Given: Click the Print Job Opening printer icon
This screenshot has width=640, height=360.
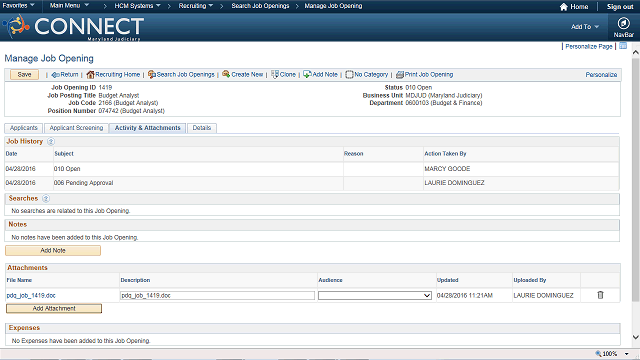Looking at the screenshot, I should 400,75.
